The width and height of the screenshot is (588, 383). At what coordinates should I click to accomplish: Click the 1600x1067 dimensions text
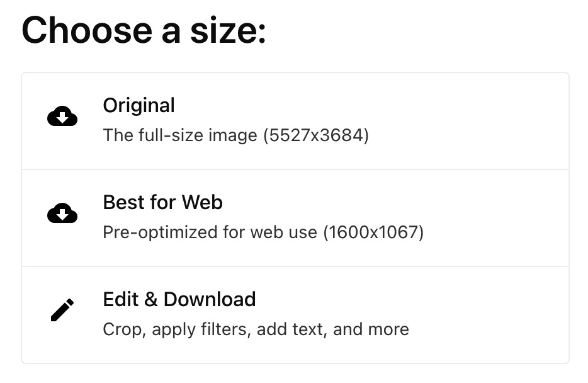(373, 232)
